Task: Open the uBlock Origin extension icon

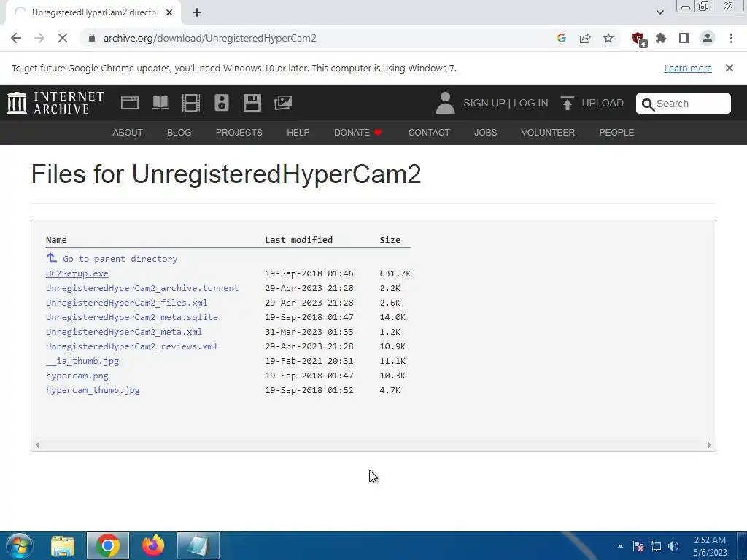Action: click(x=639, y=39)
